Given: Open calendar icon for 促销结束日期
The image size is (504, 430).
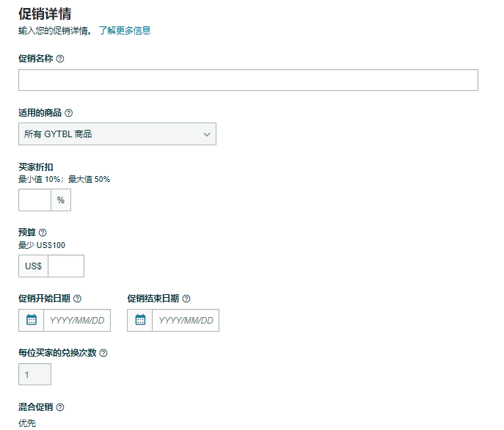Looking at the screenshot, I should click(x=140, y=320).
